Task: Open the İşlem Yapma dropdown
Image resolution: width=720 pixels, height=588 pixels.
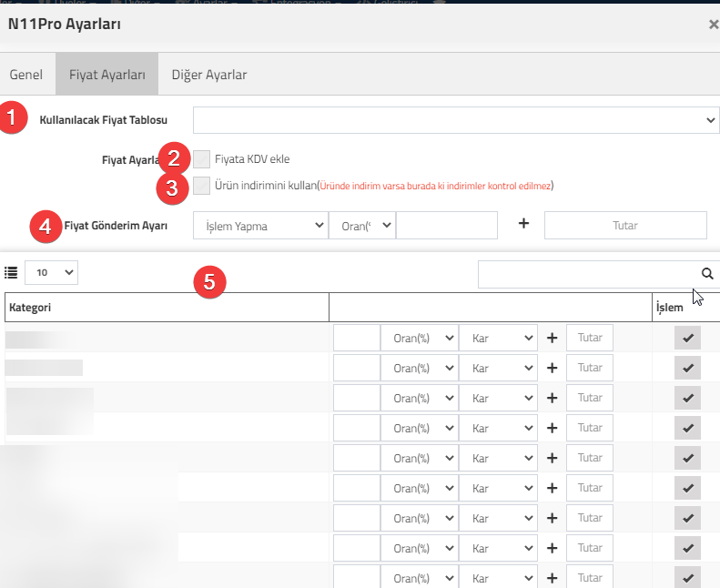Action: pos(260,226)
